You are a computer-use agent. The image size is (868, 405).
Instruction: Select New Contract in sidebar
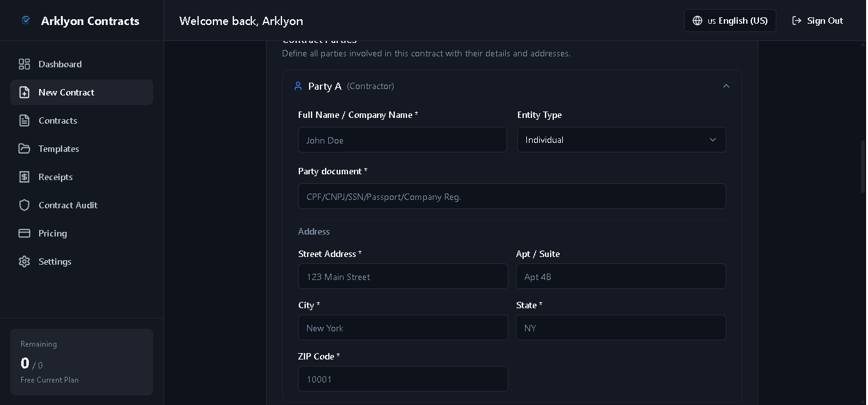(81, 92)
